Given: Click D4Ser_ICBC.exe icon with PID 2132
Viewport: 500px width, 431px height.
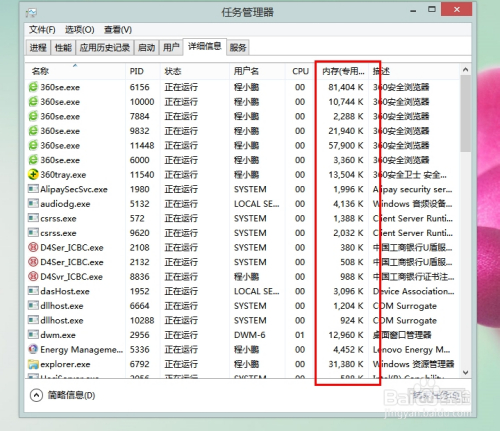Looking at the screenshot, I should pos(33,262).
